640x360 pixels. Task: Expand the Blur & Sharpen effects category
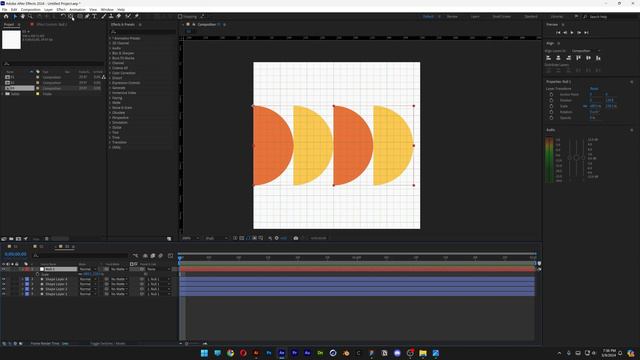[110, 53]
